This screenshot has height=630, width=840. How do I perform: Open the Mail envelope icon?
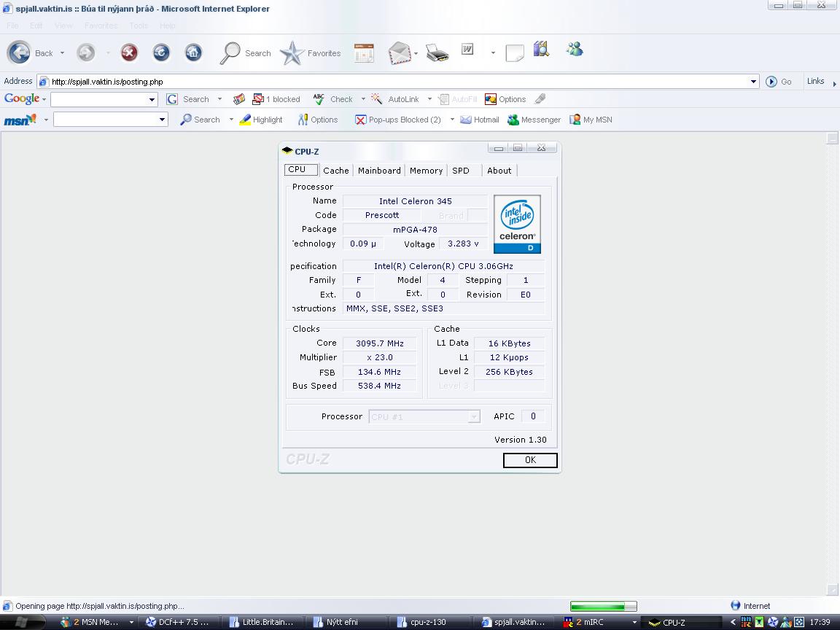400,53
